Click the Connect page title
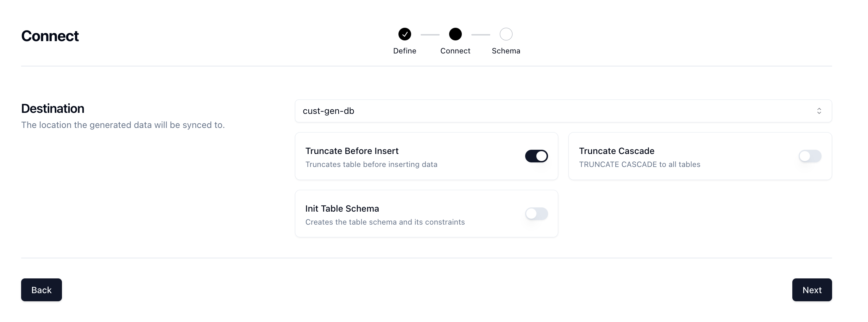The height and width of the screenshot is (322, 868). [50, 36]
